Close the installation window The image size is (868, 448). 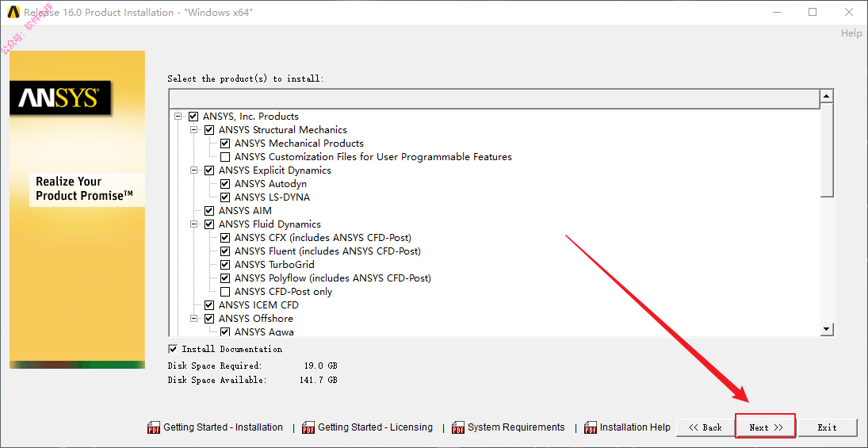[x=849, y=12]
